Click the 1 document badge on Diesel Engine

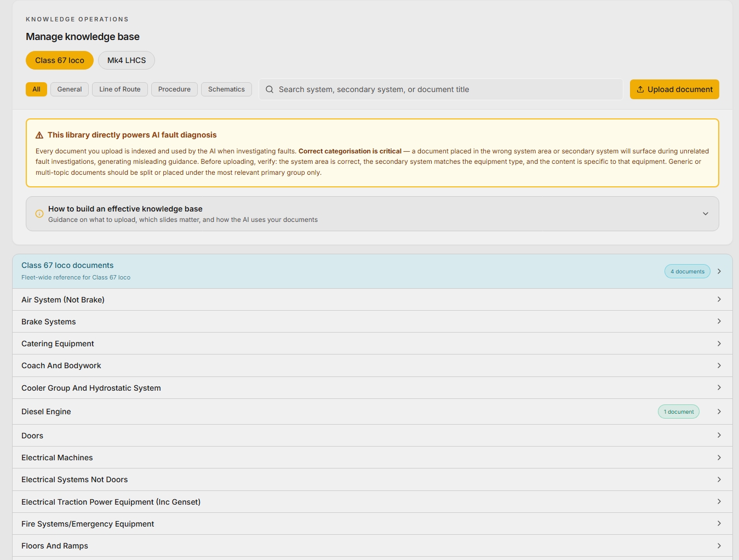tap(679, 412)
